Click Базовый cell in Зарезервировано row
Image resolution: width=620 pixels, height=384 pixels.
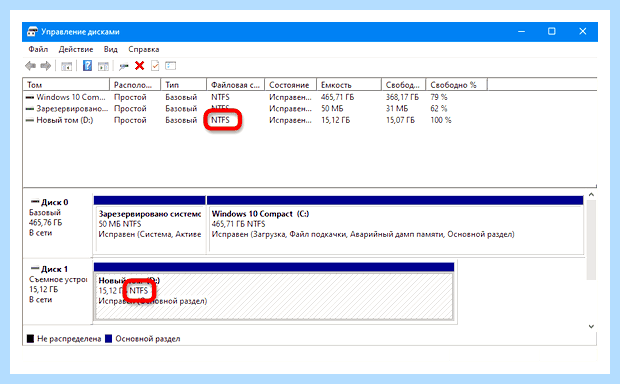181,109
